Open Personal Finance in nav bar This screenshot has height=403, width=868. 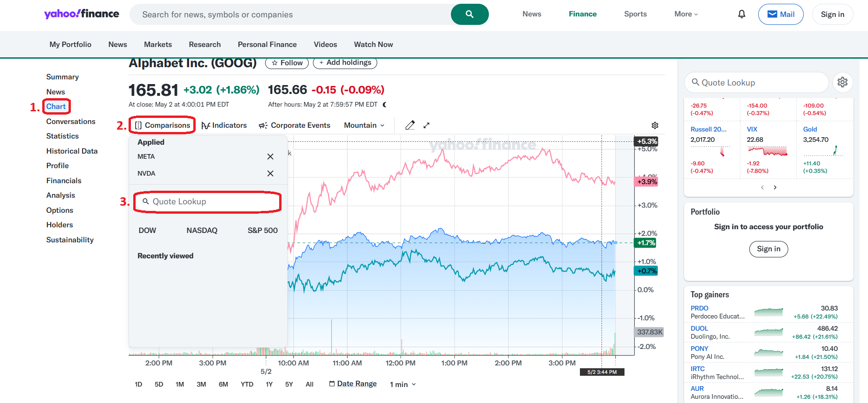point(267,45)
